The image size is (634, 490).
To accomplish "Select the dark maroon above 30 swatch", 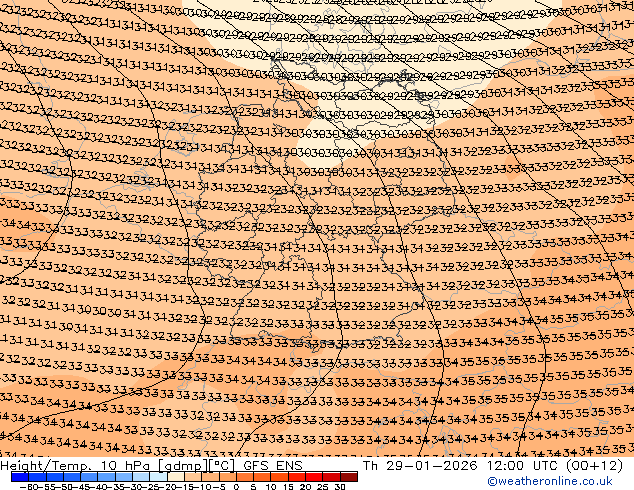I will pos(349,477).
